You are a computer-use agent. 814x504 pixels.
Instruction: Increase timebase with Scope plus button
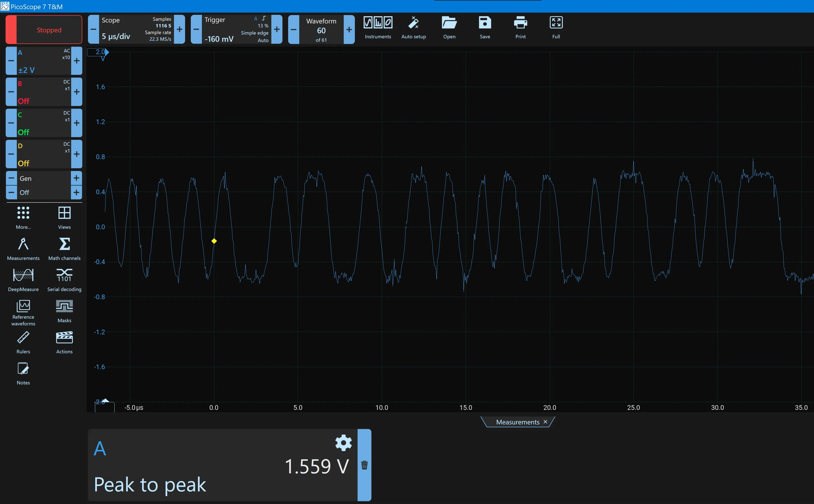[179, 29]
